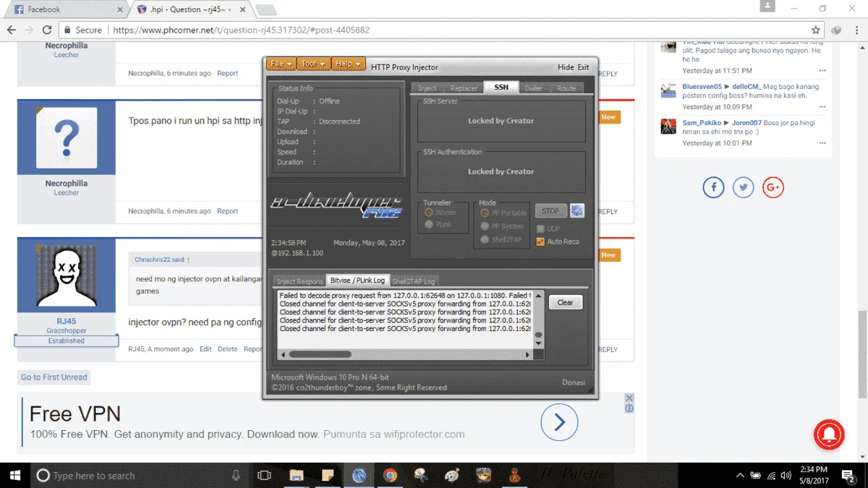Switch to the Dialer tab
868x488 pixels.
[534, 88]
